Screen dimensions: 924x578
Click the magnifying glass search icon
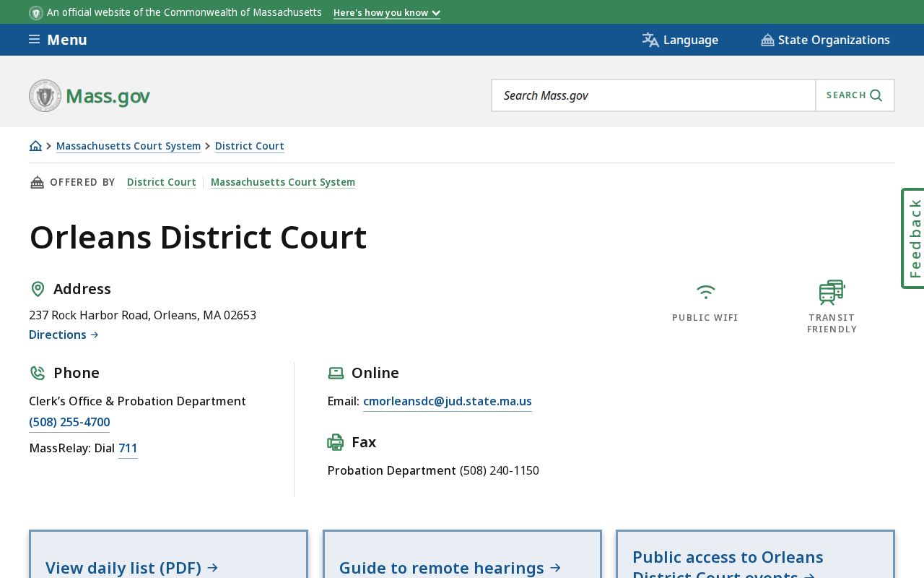point(876,95)
